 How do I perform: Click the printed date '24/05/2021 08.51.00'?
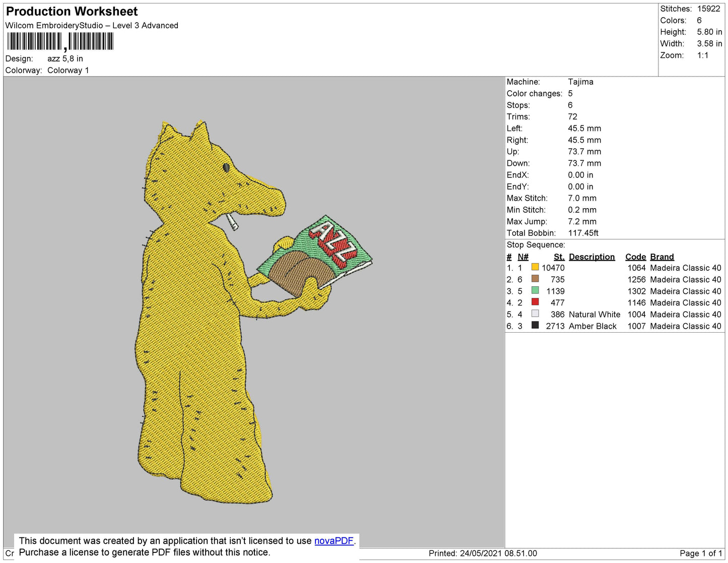pos(498,553)
